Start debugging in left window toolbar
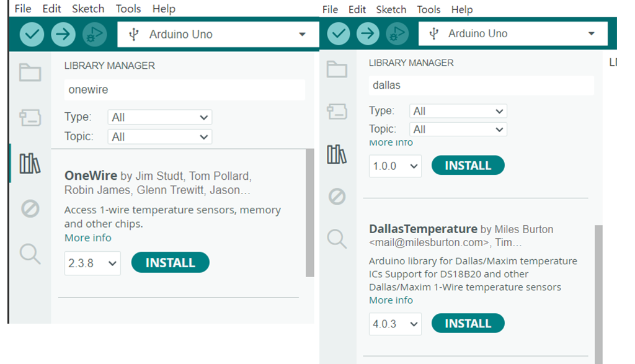 point(95,35)
